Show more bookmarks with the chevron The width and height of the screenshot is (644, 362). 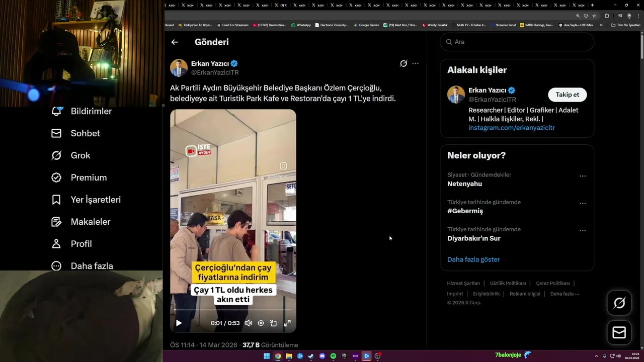[601, 25]
